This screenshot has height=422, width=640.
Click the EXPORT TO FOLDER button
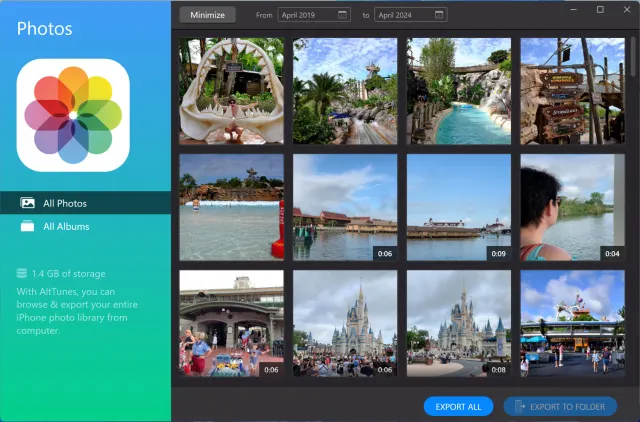click(560, 406)
